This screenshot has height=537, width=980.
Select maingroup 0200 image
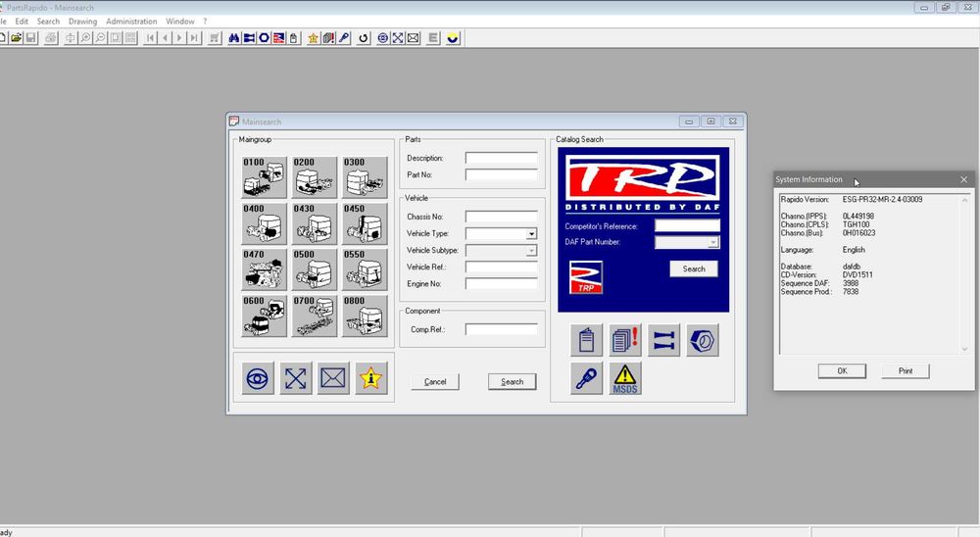click(x=314, y=177)
